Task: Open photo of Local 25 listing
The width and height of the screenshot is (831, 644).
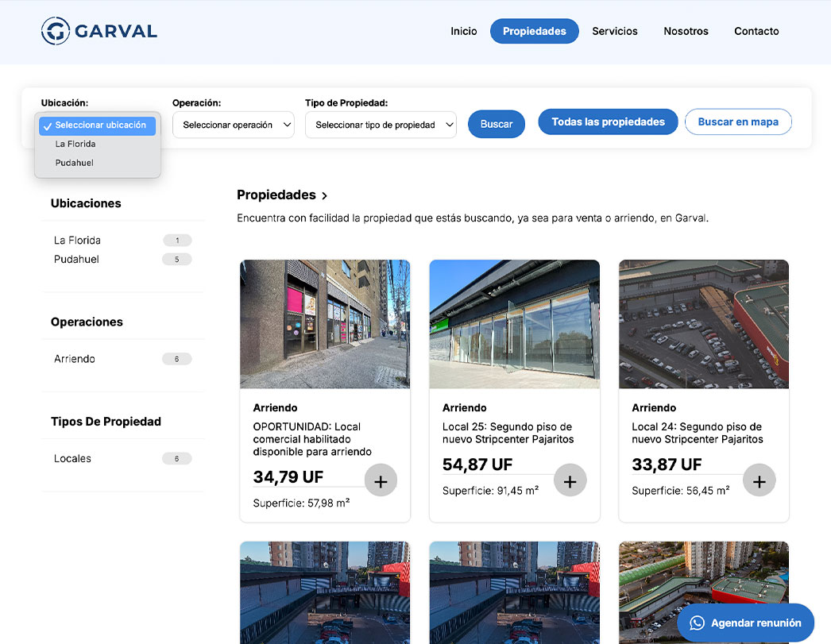Action: click(514, 324)
